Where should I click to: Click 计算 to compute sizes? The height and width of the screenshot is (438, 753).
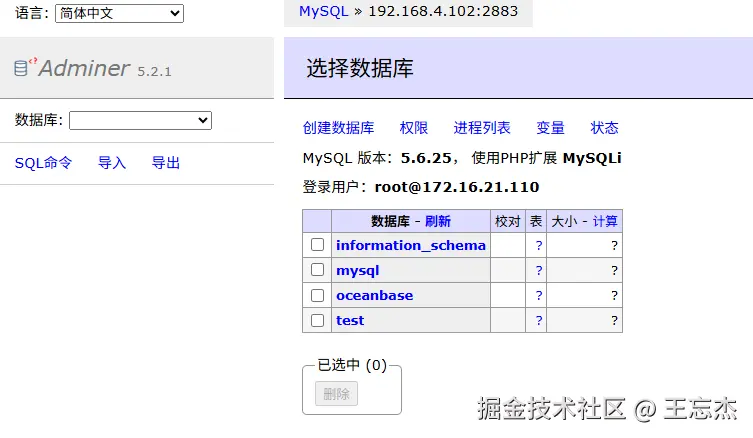[x=605, y=221]
